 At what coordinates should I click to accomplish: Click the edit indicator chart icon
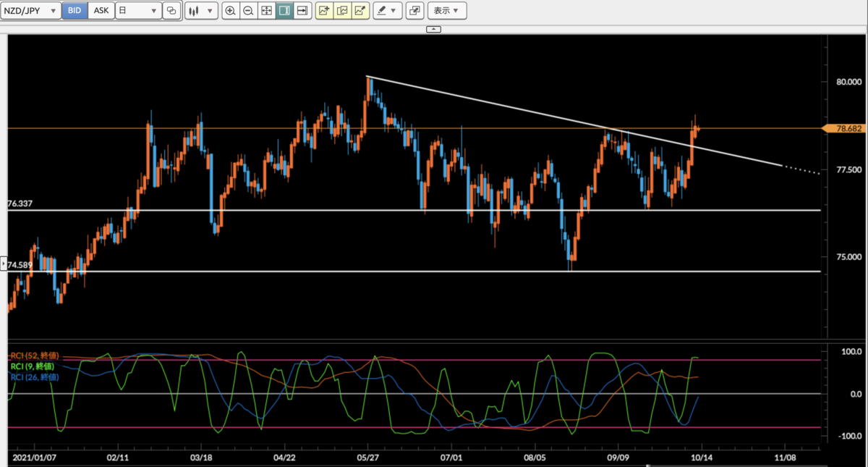point(342,11)
